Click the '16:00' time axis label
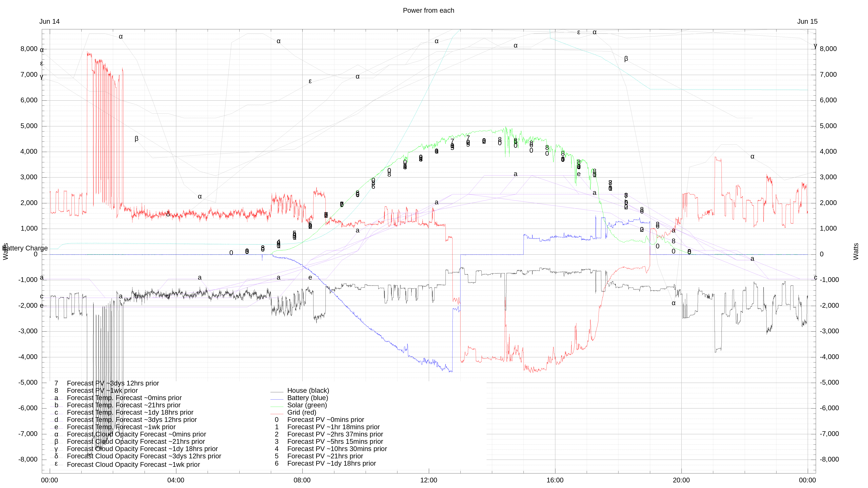Viewport: 868px width, 488px height. (555, 480)
